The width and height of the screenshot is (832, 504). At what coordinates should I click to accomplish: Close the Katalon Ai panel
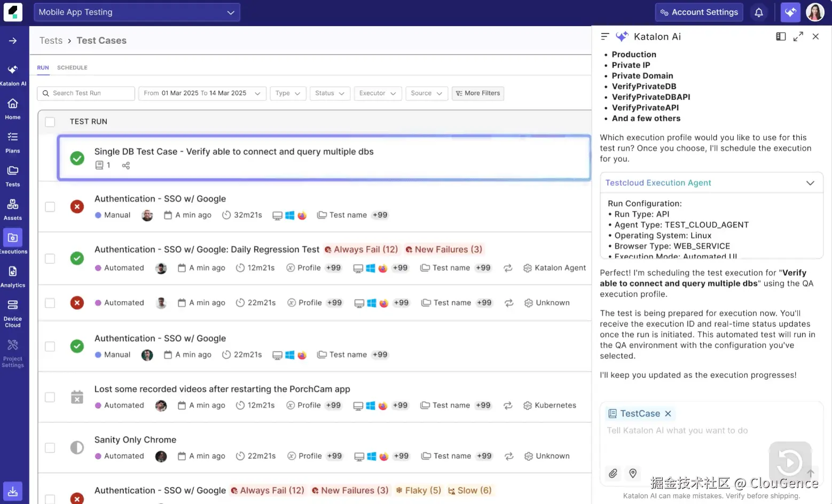point(815,37)
